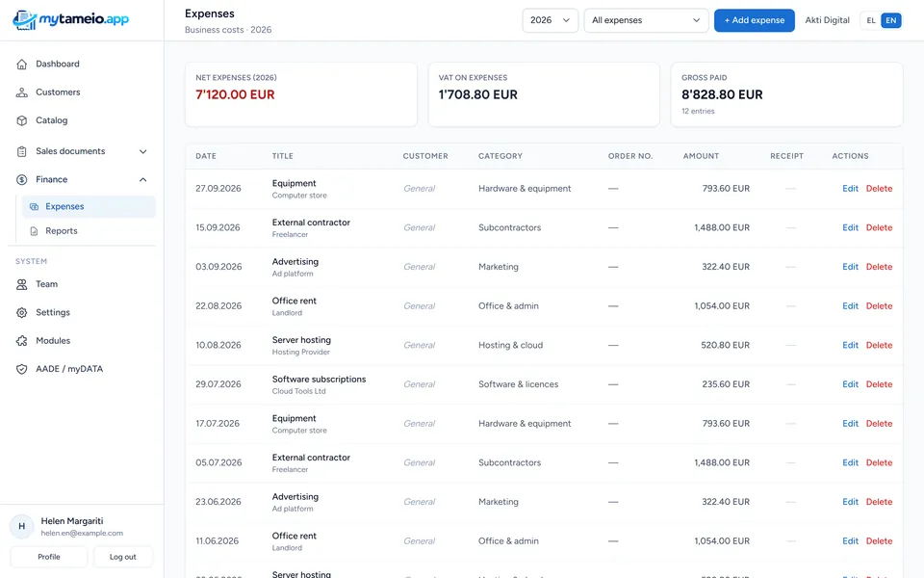924x578 pixels.
Task: Click helen.en@example.com email text
Action: click(82, 533)
